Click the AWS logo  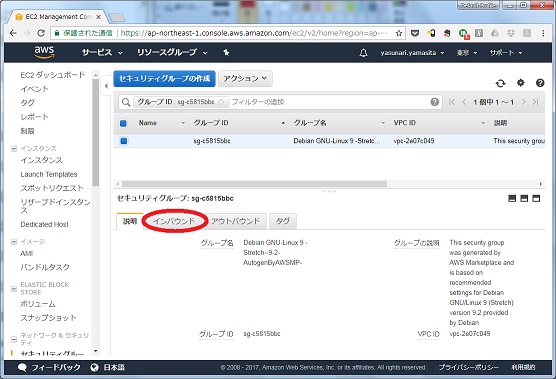[x=44, y=52]
